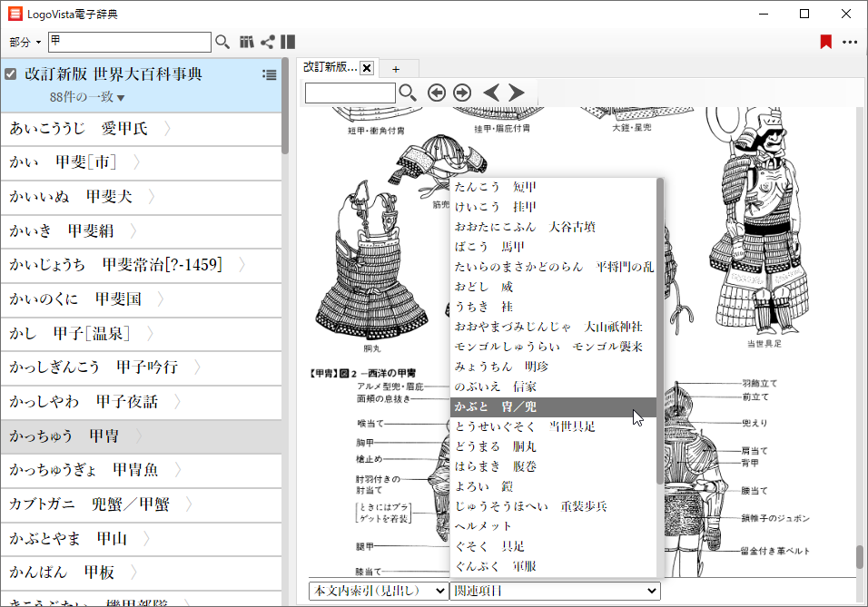Add a new tab with plus button
This screenshot has height=607, width=868.
click(x=396, y=68)
